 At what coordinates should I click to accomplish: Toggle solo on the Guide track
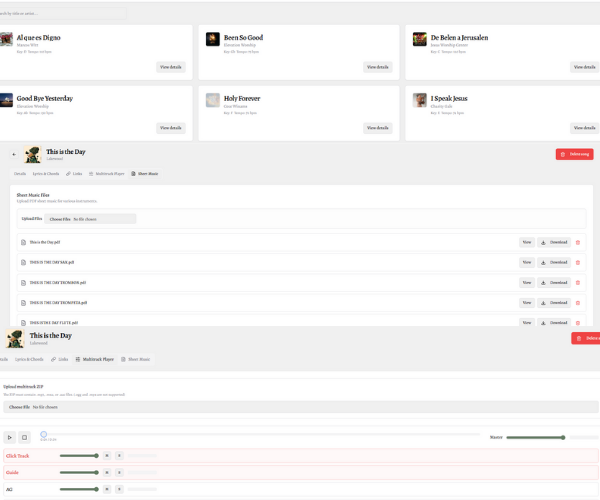pyautogui.click(x=119, y=472)
